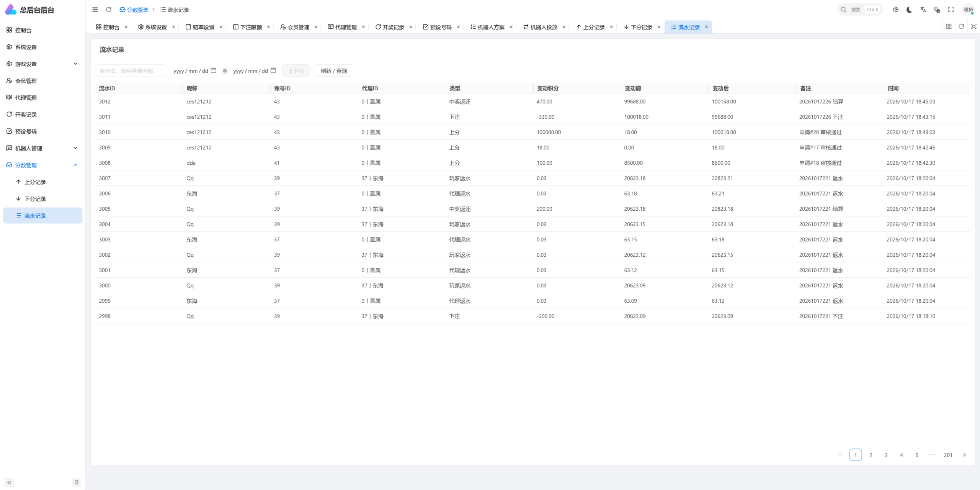Open the user avatar menu
The height and width of the screenshot is (490, 980).
969,10
